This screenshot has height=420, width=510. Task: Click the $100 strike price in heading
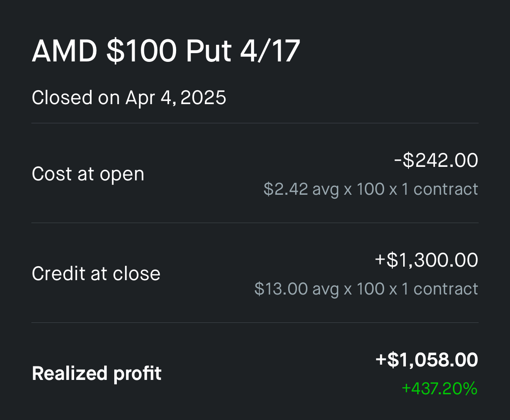(x=142, y=51)
